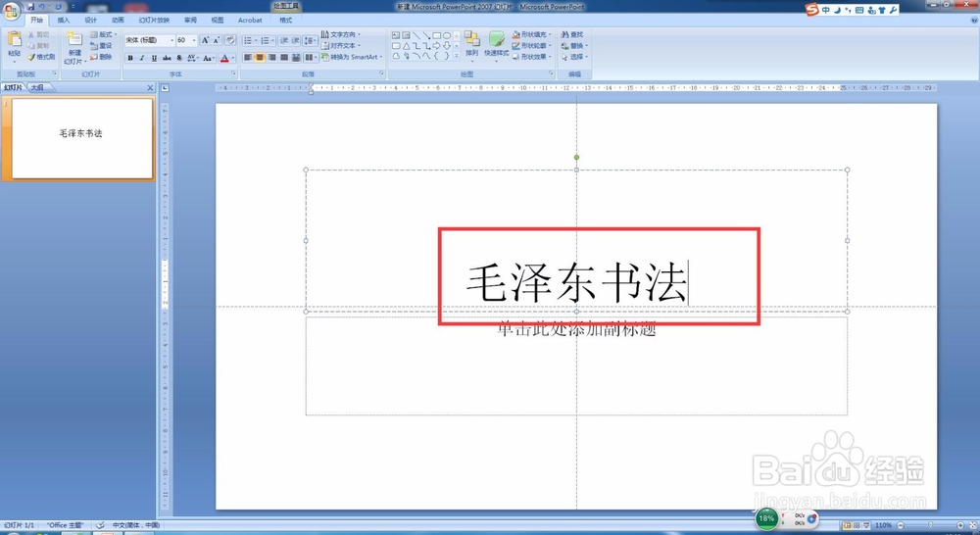Screen dimensions: 980x535
Task: Toggle Bold formatting
Action: coord(130,58)
